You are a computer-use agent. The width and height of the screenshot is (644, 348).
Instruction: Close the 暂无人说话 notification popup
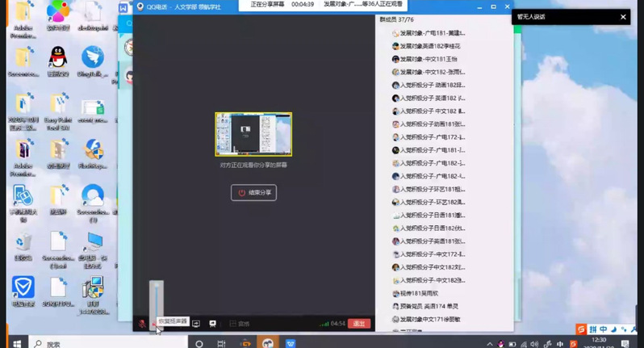623,17
